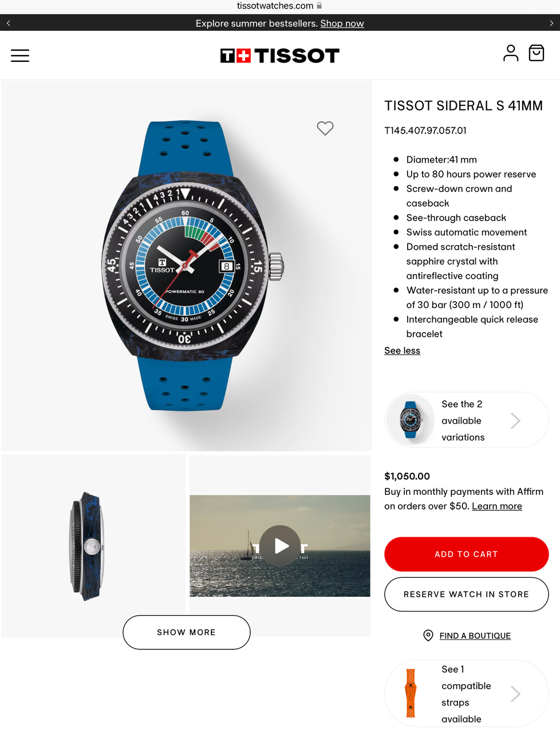The width and height of the screenshot is (560, 733).
Task: Select the orange strap thumbnail image
Action: 411,693
